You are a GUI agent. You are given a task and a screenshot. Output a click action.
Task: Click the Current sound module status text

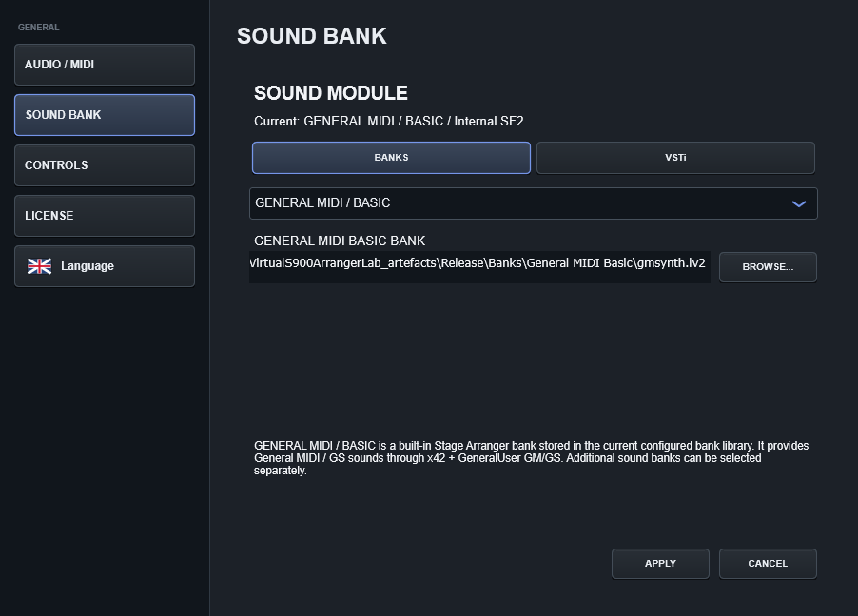[x=388, y=121]
